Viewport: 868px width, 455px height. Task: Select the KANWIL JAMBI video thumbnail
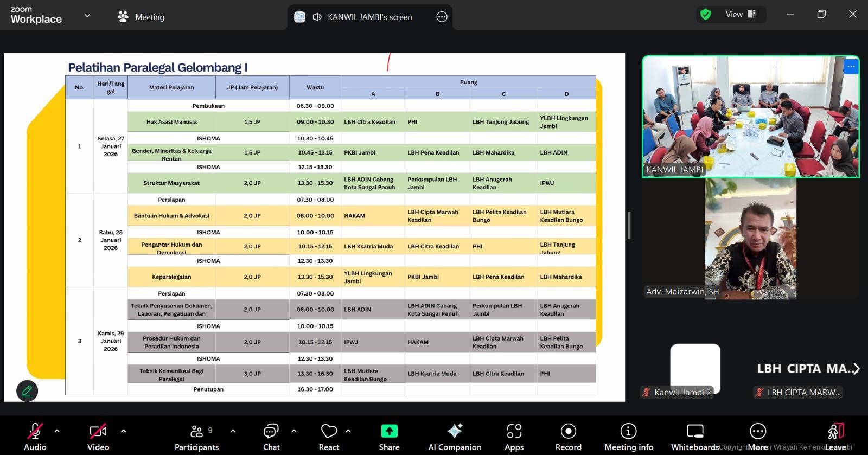click(750, 117)
